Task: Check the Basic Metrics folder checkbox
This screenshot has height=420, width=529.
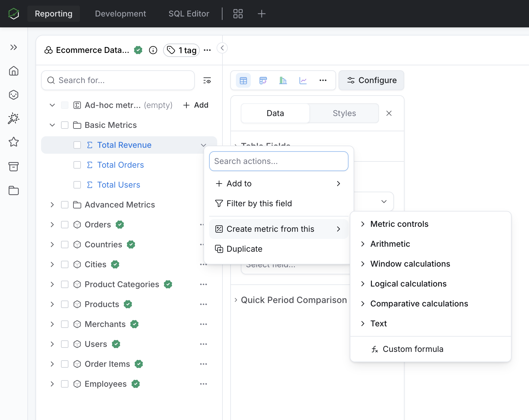Action: tap(65, 125)
